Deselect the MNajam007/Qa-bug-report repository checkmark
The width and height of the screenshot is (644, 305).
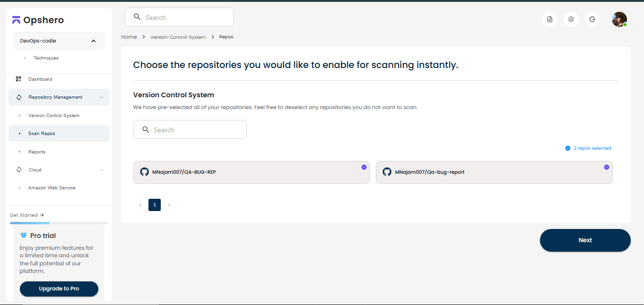click(607, 167)
